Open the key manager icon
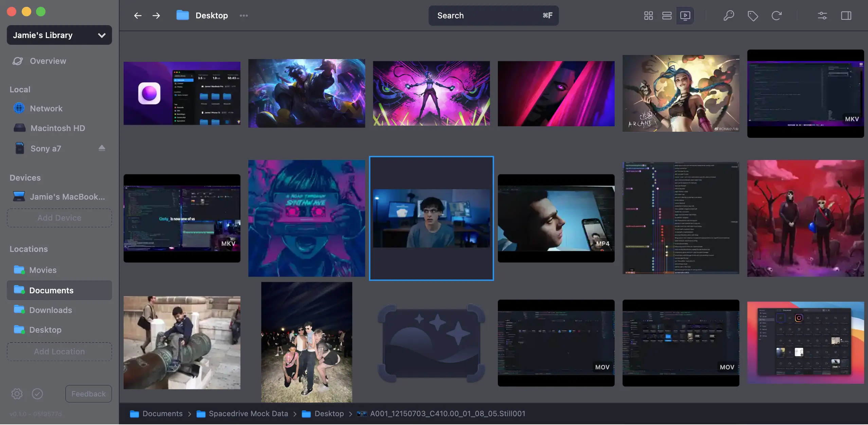This screenshot has height=425, width=868. (x=728, y=16)
